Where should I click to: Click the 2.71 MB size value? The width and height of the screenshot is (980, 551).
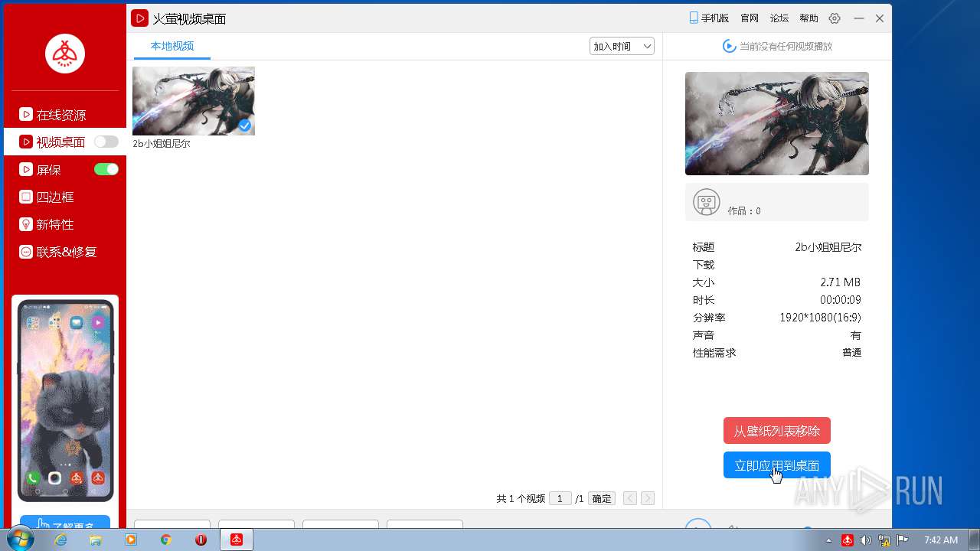pyautogui.click(x=841, y=282)
